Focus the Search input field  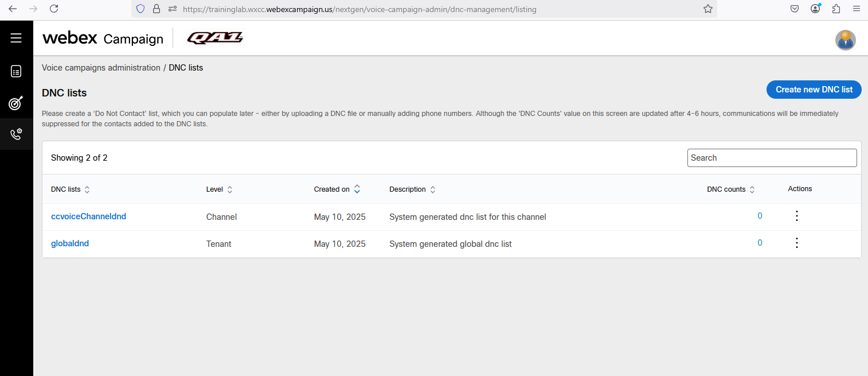[772, 158]
